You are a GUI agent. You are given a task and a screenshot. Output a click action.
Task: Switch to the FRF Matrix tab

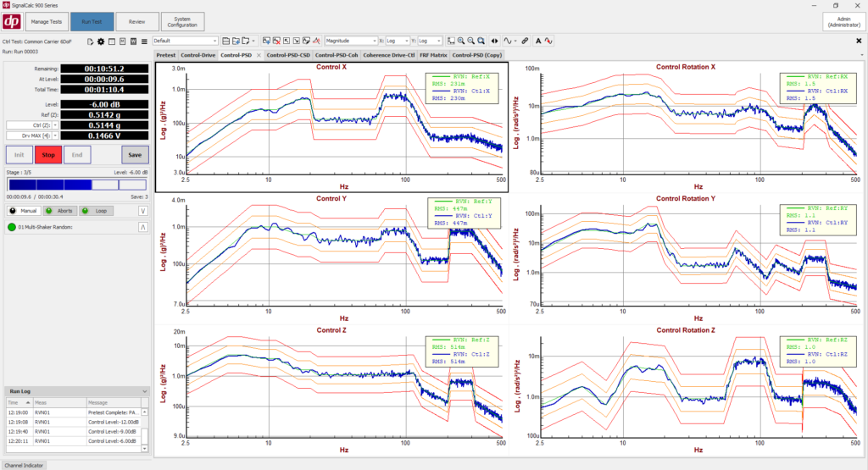(x=433, y=55)
